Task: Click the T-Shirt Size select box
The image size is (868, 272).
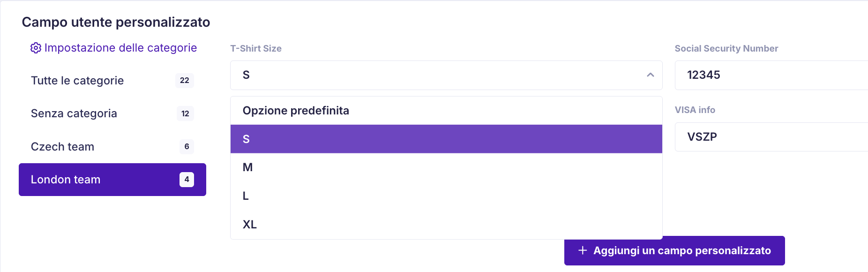Action: click(446, 75)
